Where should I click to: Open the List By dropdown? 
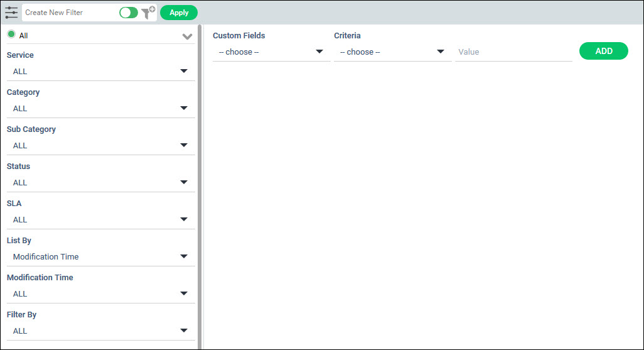pos(100,256)
